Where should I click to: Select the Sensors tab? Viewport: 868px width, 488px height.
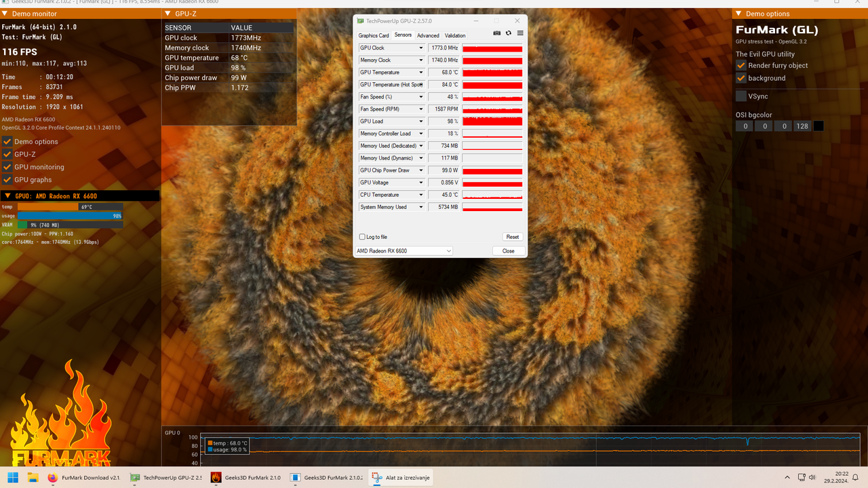[403, 35]
